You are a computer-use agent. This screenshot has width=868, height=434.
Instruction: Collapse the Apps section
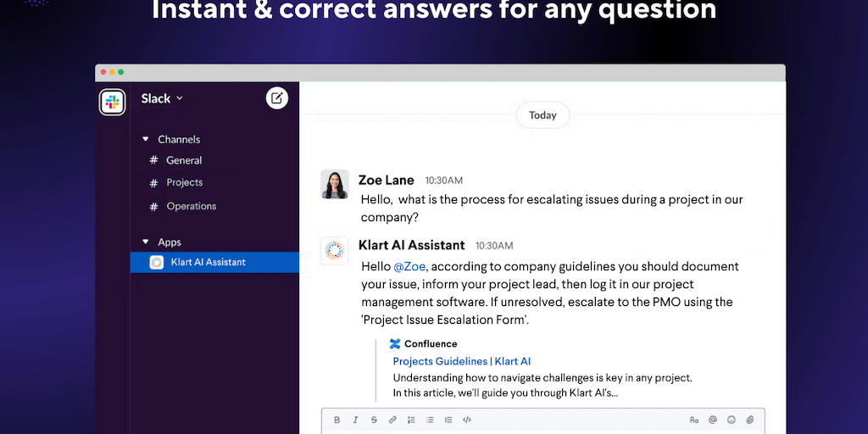(146, 242)
